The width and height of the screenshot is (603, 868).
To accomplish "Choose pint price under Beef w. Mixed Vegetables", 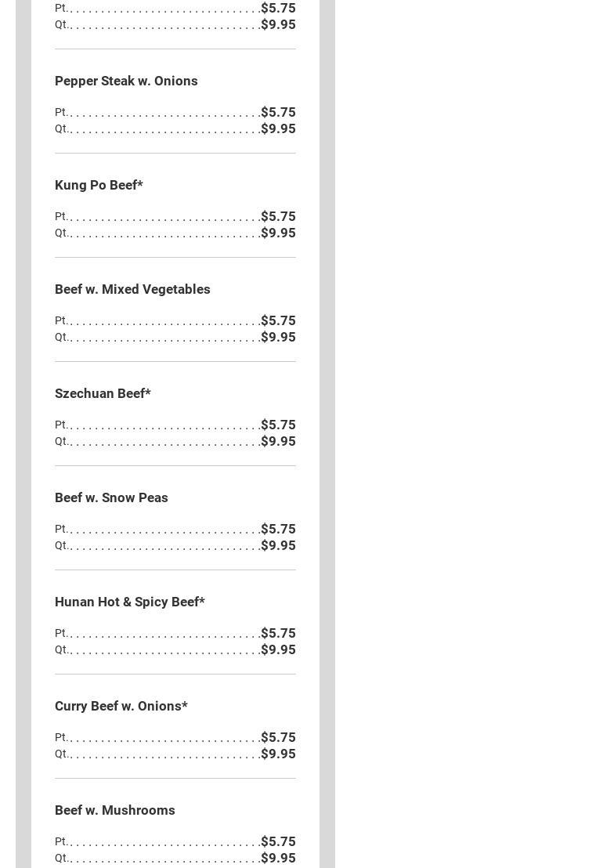I will pos(278,320).
